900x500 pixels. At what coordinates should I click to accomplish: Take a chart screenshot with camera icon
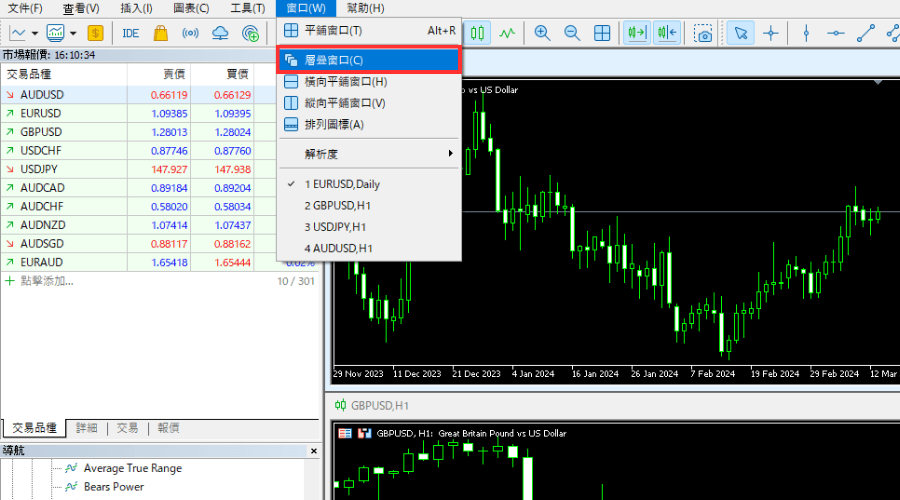pos(704,33)
